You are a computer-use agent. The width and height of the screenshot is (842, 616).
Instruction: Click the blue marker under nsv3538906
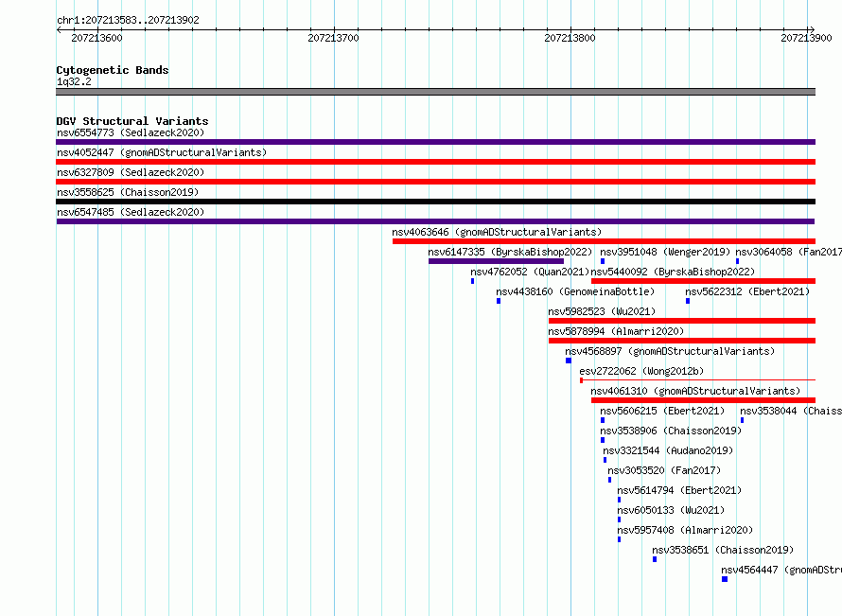tap(603, 440)
